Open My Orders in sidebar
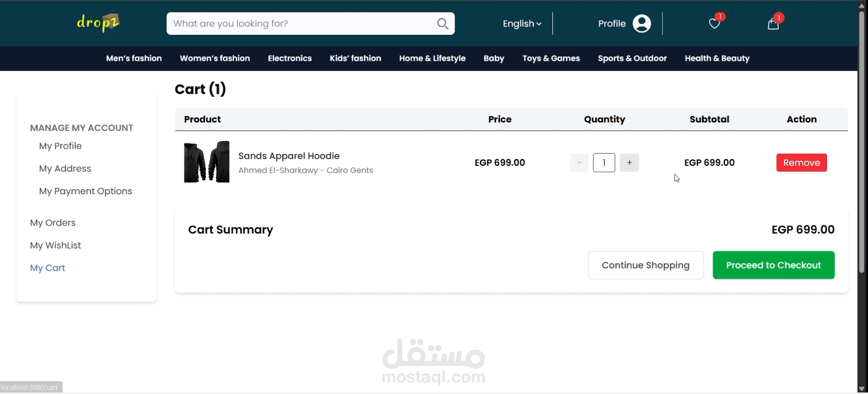Image resolution: width=868 pixels, height=394 pixels. click(53, 223)
